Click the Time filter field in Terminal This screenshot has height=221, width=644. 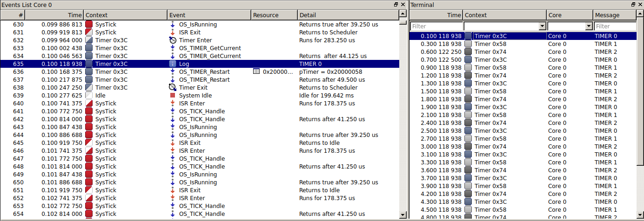[x=436, y=26]
